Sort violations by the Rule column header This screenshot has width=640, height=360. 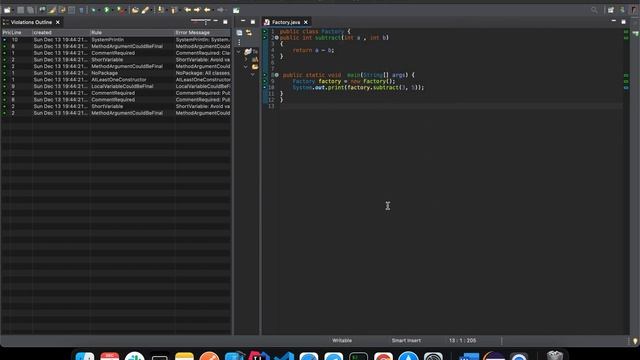(x=132, y=33)
